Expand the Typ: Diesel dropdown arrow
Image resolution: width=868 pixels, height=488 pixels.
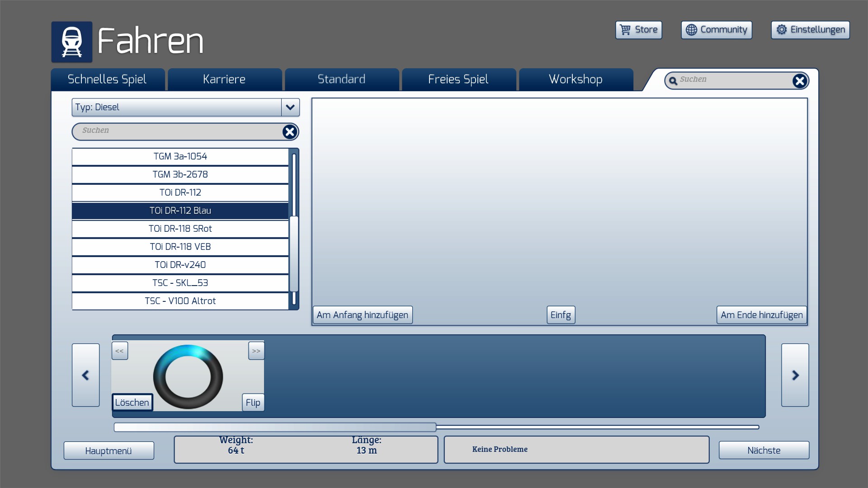point(290,108)
